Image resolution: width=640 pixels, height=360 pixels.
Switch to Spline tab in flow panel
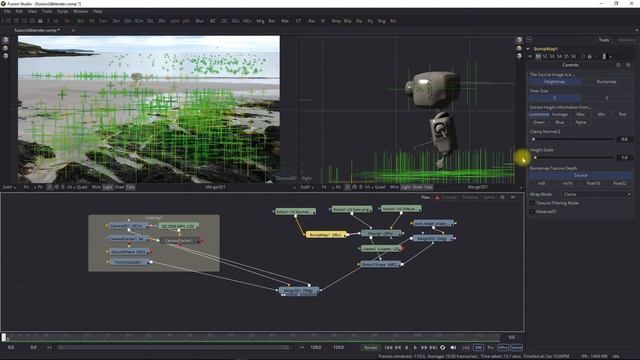[489, 197]
